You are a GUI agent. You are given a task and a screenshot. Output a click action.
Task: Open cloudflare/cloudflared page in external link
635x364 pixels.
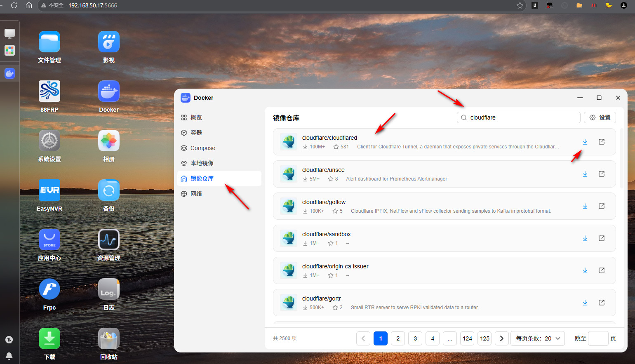[x=602, y=142]
